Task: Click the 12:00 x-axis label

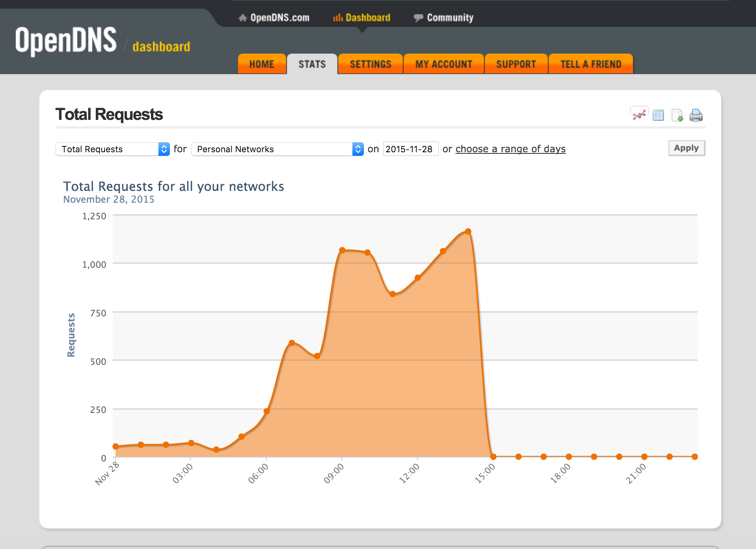Action: point(409,473)
